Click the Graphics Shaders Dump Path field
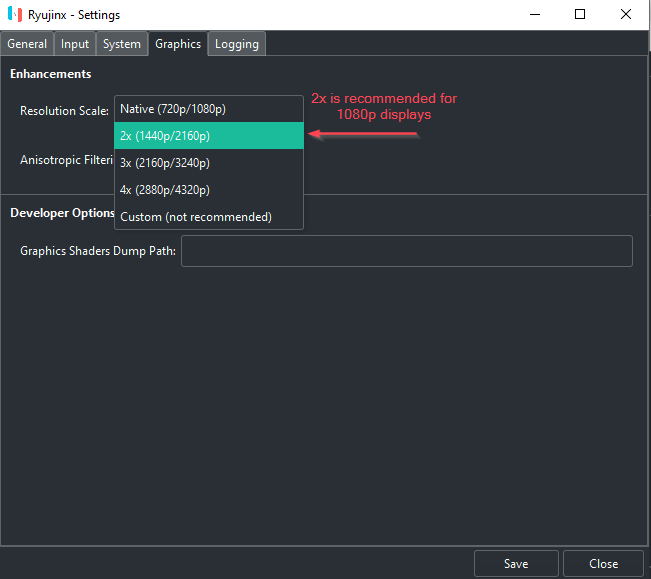Screen dimensions: 651x579 (x=406, y=251)
